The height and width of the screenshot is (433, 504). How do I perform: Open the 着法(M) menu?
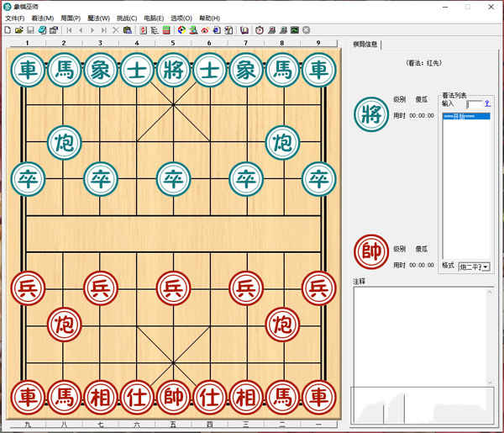(43, 18)
